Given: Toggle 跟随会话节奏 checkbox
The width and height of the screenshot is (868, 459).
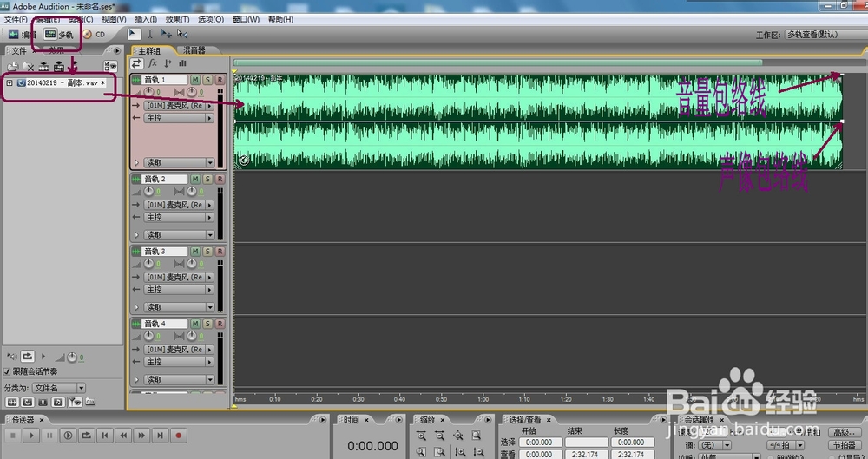Looking at the screenshot, I should 7,371.
